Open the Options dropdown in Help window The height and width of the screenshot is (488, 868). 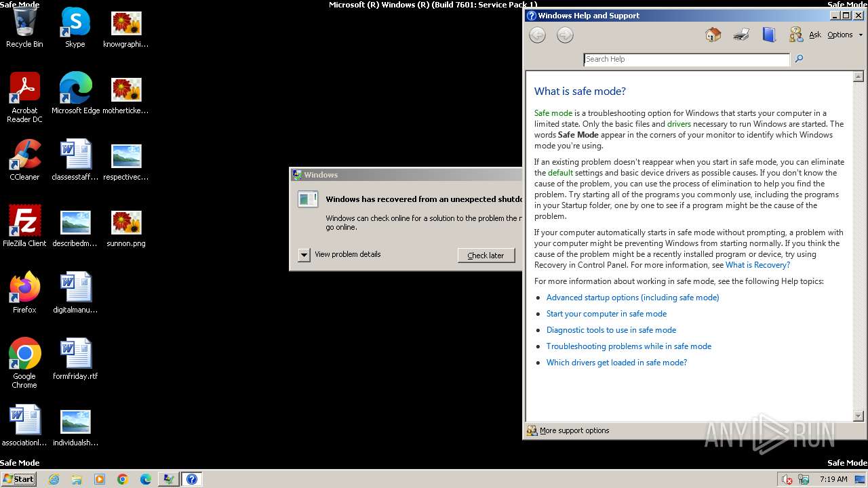pos(845,35)
